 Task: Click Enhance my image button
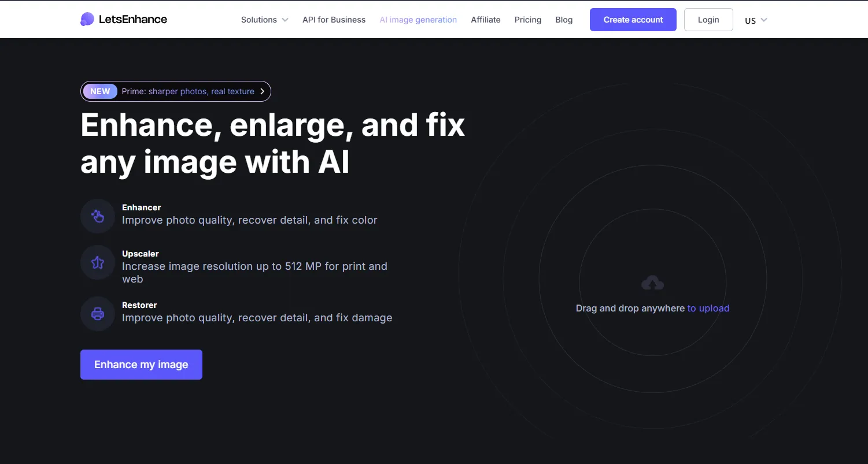(141, 365)
